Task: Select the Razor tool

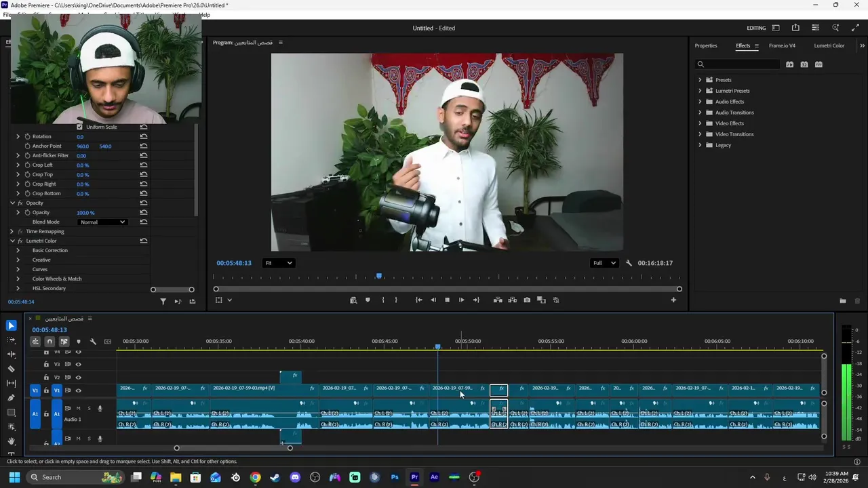Action: tap(11, 369)
